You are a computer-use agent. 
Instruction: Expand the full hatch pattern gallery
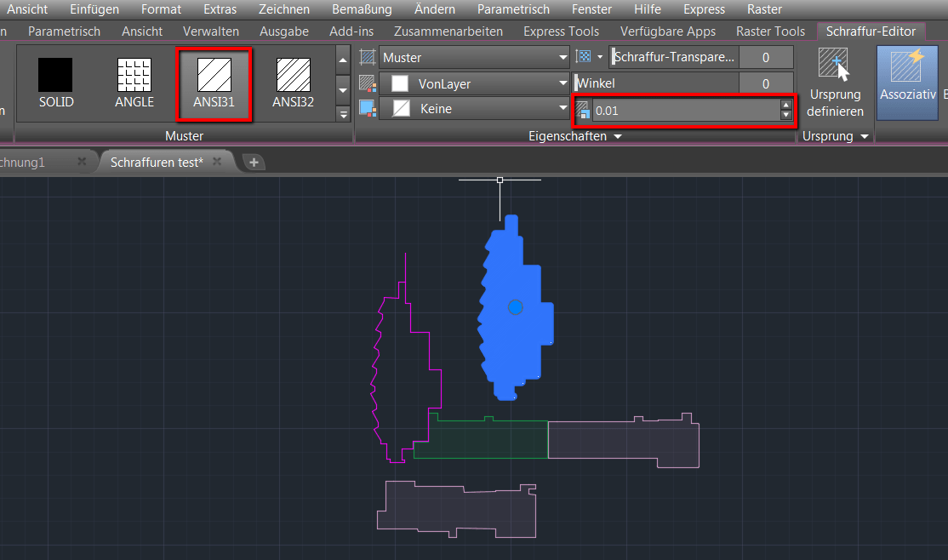[343, 113]
